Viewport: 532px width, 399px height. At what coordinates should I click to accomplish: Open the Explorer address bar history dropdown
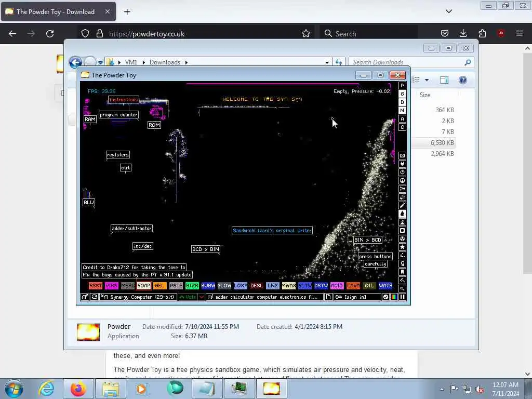coord(327,62)
